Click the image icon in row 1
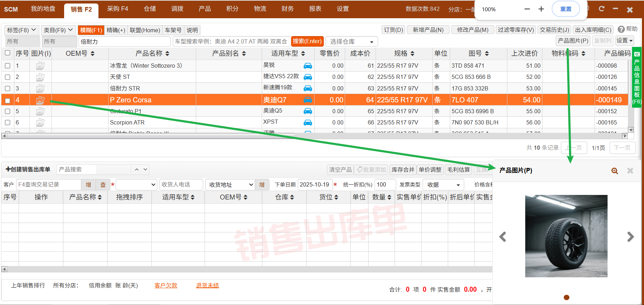Viewport: 644px width, 305px height. point(40,66)
